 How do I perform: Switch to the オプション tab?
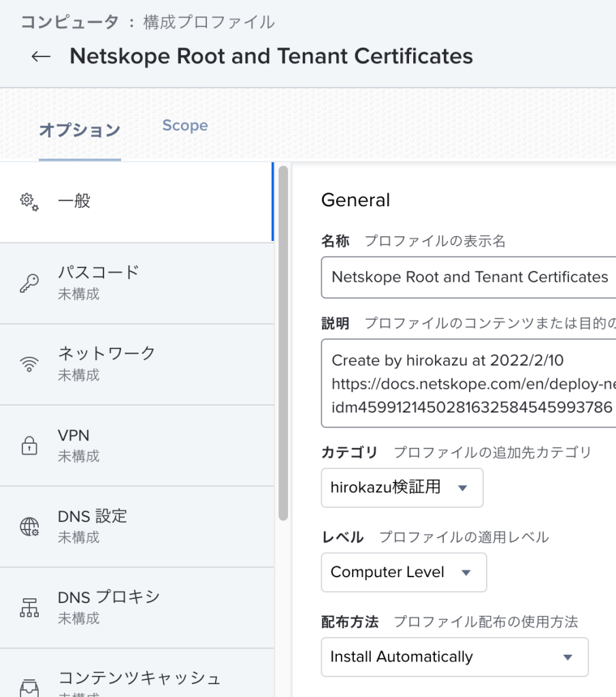coord(80,130)
